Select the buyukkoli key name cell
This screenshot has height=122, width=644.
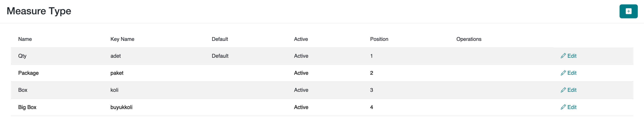tap(121, 107)
